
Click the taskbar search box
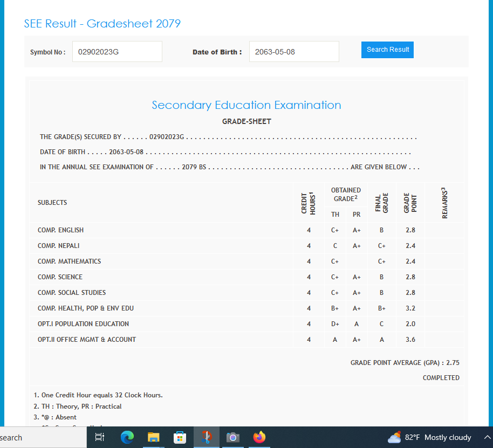(x=32, y=437)
